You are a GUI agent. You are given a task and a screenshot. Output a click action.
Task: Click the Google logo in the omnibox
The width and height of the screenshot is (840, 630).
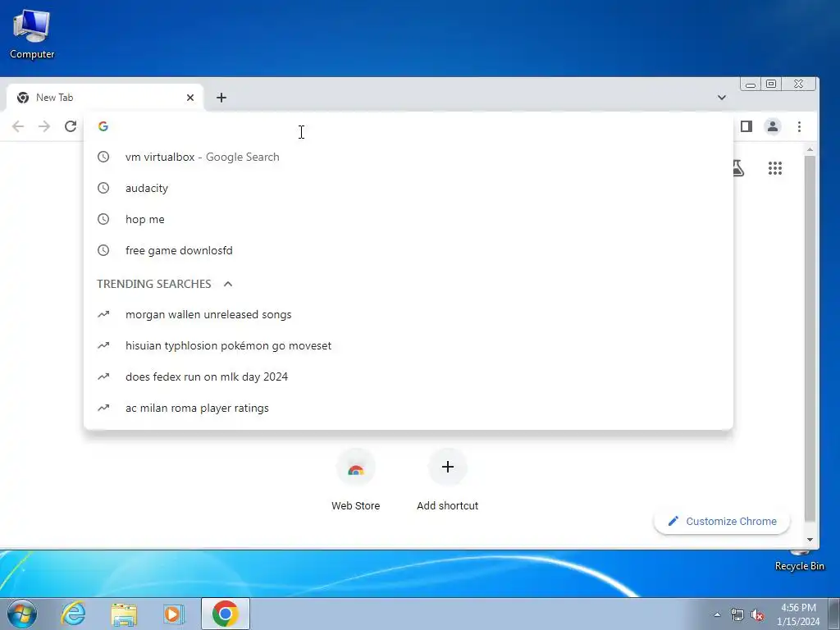103,126
